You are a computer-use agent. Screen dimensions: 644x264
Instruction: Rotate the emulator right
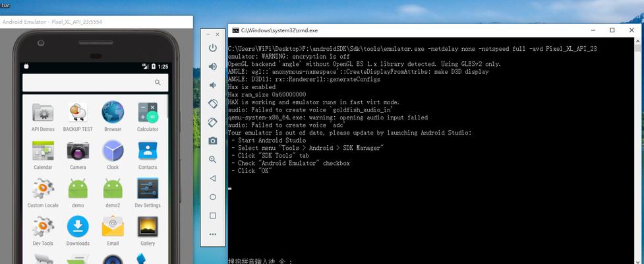pos(212,122)
